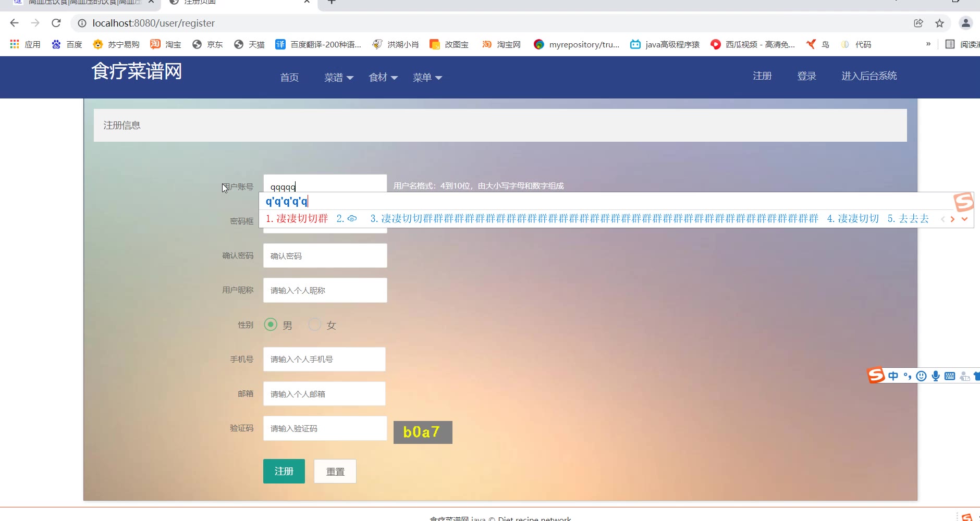
Task: Open the 淘宝网 bookmark
Action: click(501, 44)
